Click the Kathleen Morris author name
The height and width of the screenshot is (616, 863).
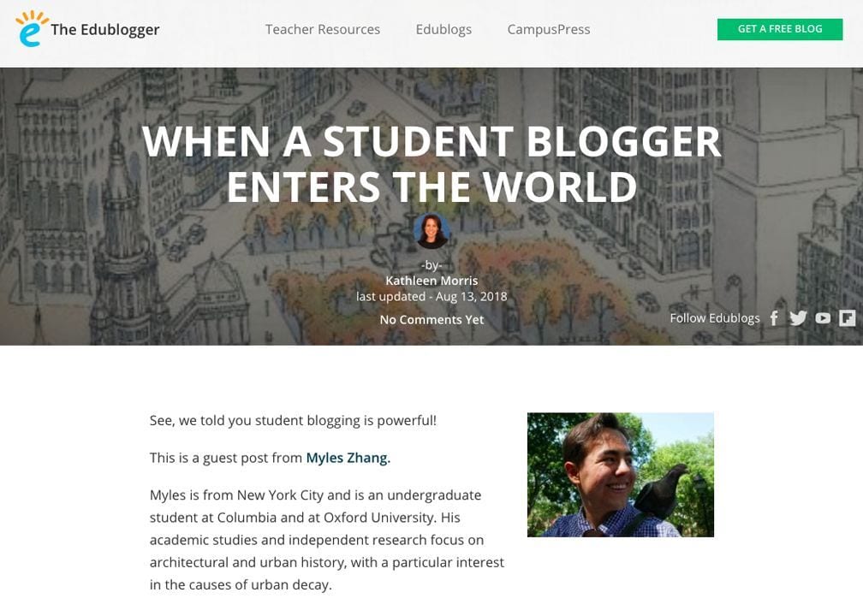click(x=431, y=281)
